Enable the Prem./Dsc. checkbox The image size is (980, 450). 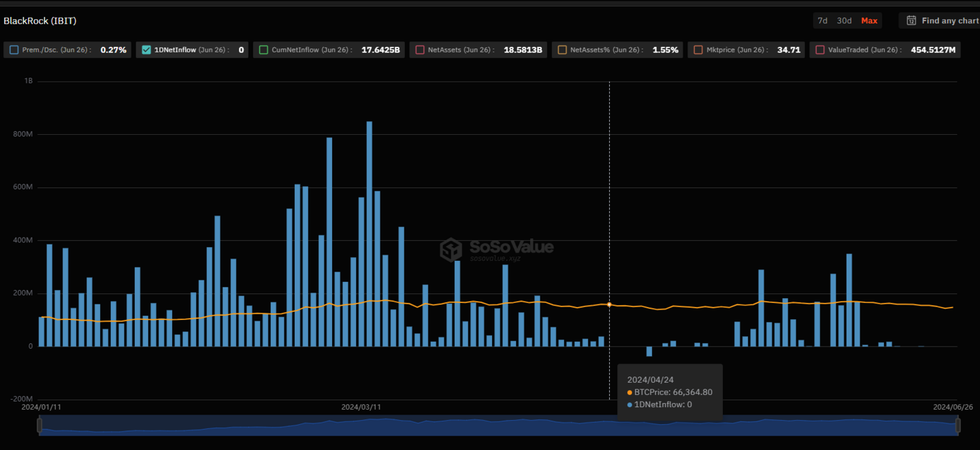tap(14, 50)
